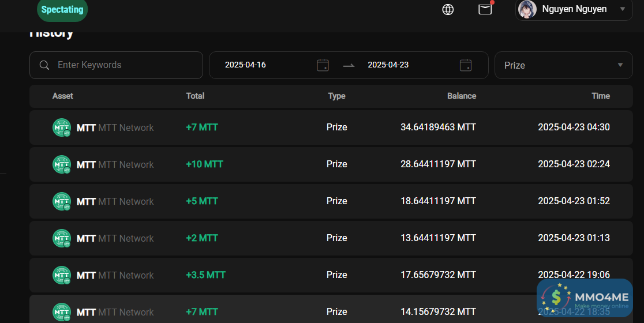Select the +2 MTT row balance 13.64411197
Screen dimensions: 644x323
tap(438, 238)
